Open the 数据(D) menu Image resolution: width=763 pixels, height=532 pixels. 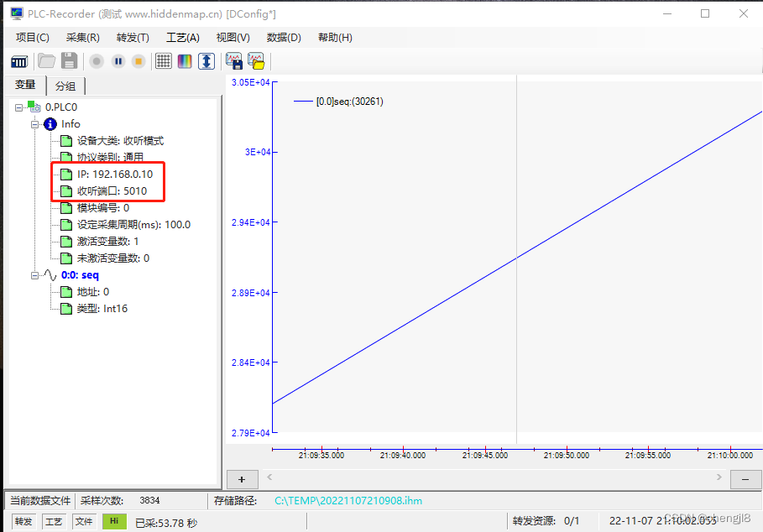pyautogui.click(x=285, y=38)
